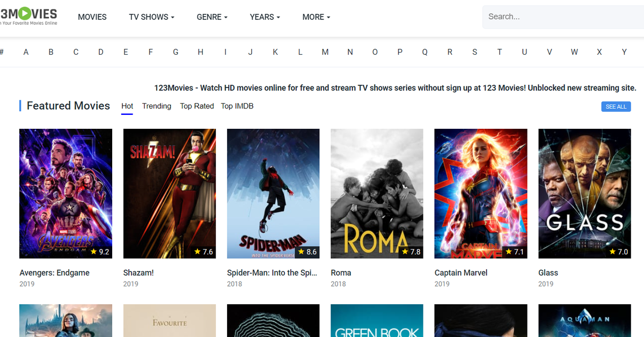
Task: Filter by letter B
Action: (x=51, y=52)
